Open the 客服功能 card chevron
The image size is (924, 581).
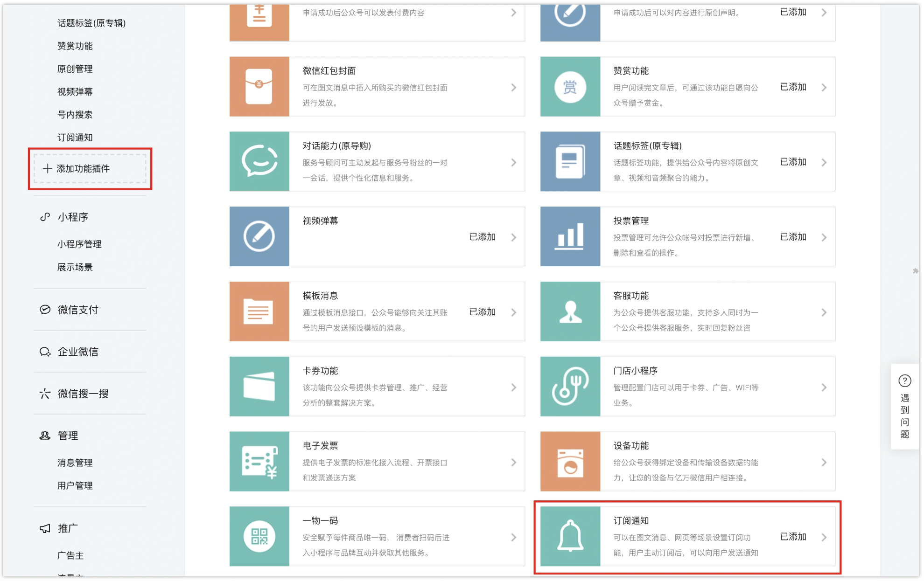pyautogui.click(x=824, y=312)
